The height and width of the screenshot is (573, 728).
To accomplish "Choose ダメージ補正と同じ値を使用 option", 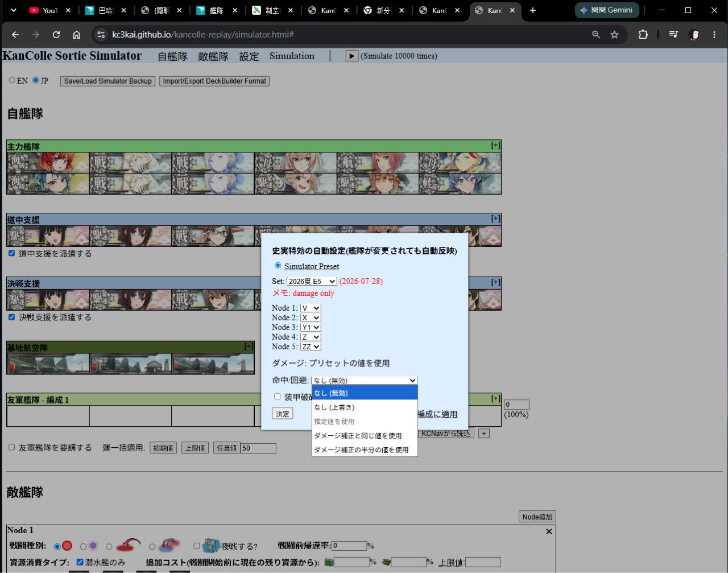I will point(365,435).
